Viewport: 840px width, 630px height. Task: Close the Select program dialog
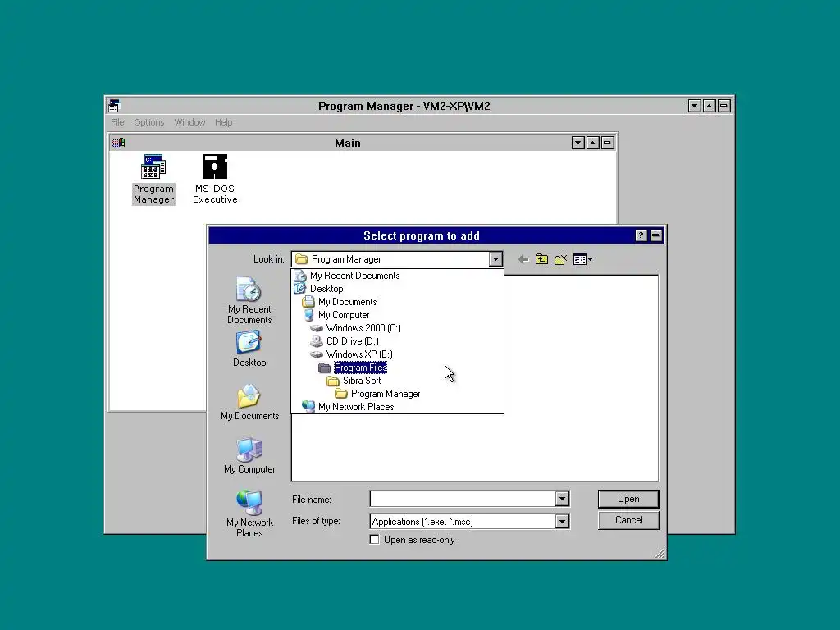(x=655, y=235)
